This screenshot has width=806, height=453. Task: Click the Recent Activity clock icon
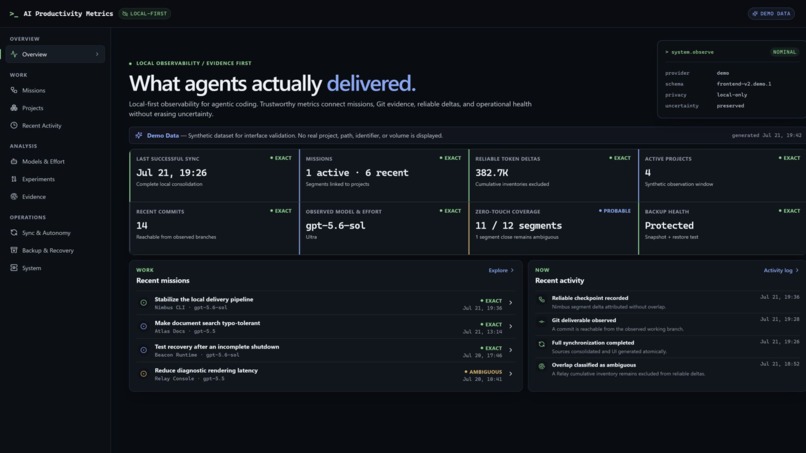click(14, 125)
